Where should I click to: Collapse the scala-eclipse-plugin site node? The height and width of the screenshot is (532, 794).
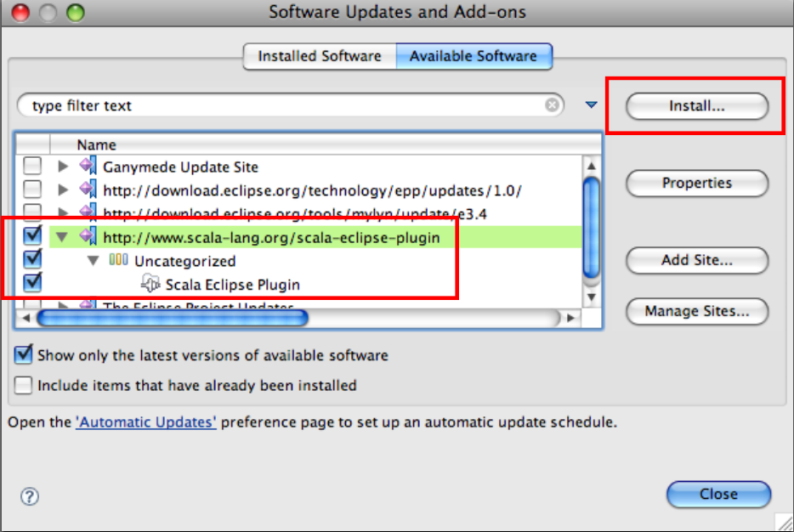coord(62,237)
